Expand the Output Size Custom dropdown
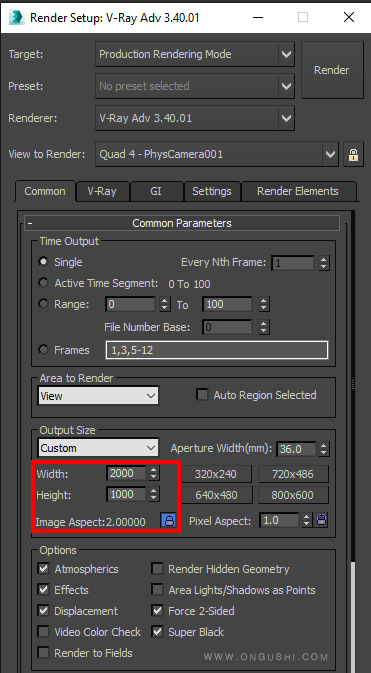 coord(98,448)
